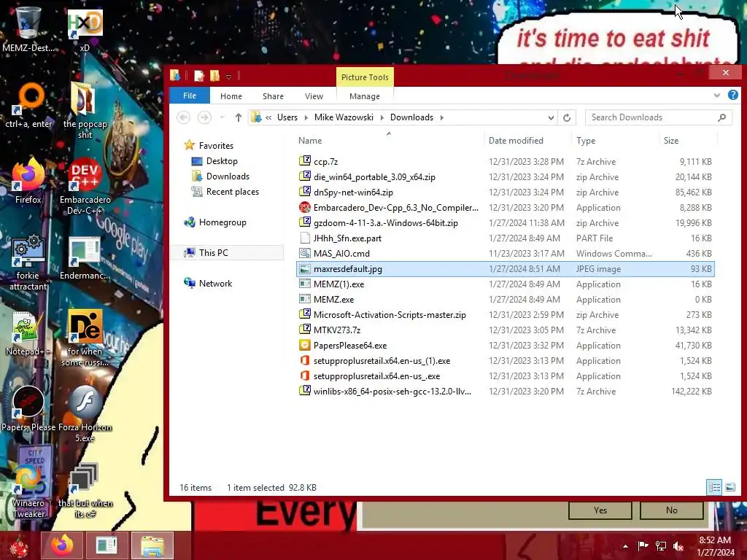Go forward with the Explorer forward arrow

[204, 117]
